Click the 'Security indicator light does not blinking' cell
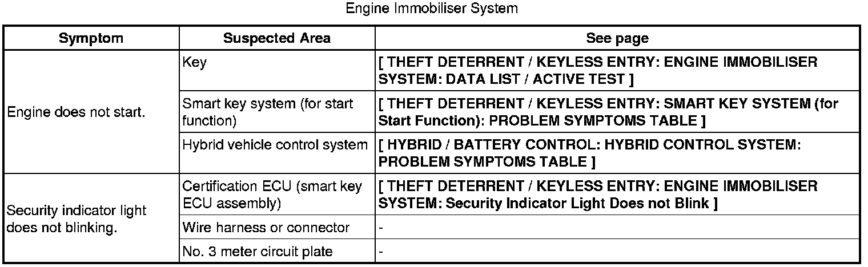 (76, 219)
